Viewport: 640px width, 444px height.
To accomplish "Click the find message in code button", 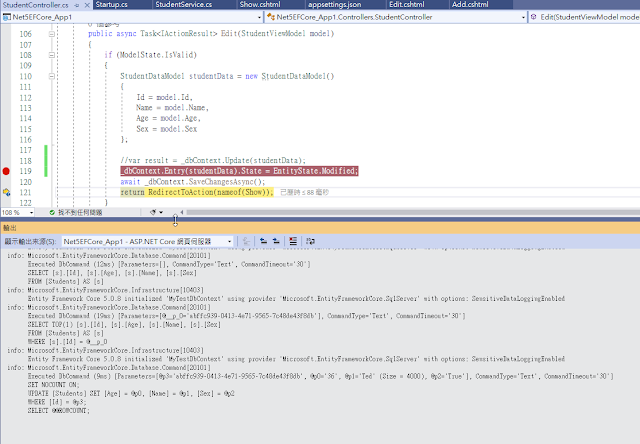I will tap(246, 242).
